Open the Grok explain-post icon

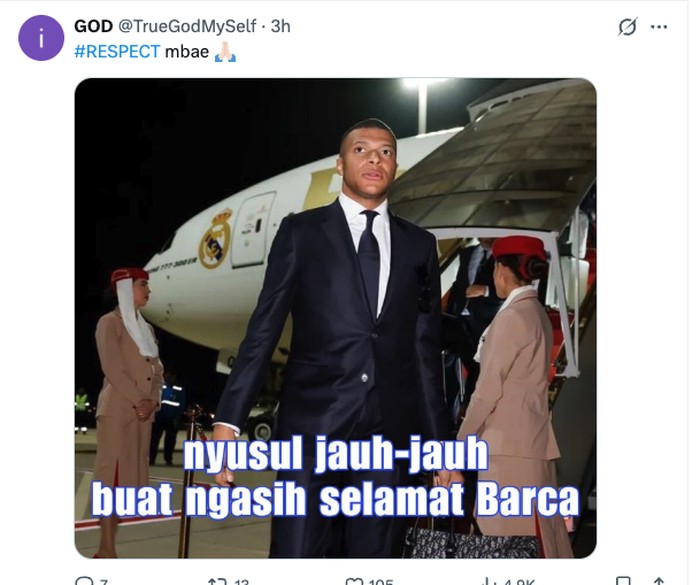[627, 27]
